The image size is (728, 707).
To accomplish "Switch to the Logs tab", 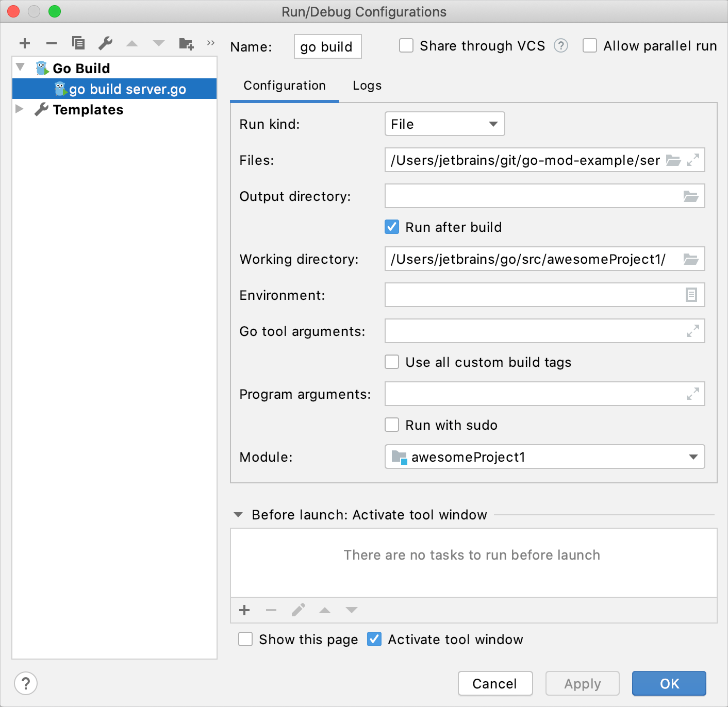I will [x=367, y=86].
